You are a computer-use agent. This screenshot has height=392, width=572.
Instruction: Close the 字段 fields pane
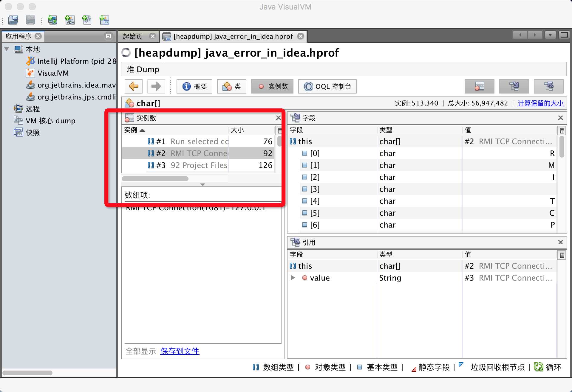[560, 118]
